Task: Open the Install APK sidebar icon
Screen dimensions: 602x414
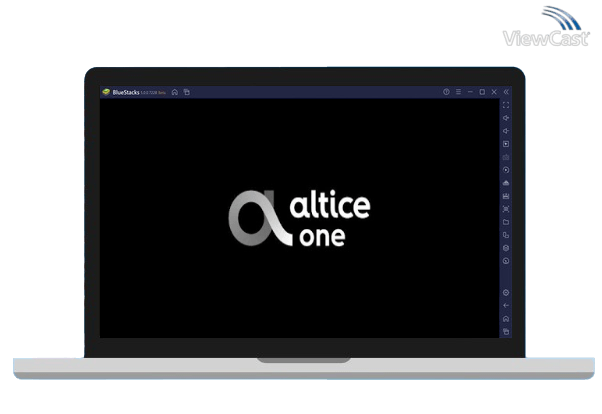Action: 506,183
